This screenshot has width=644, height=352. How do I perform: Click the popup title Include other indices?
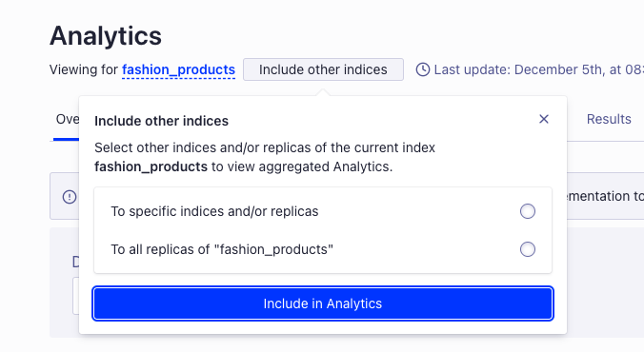[161, 121]
